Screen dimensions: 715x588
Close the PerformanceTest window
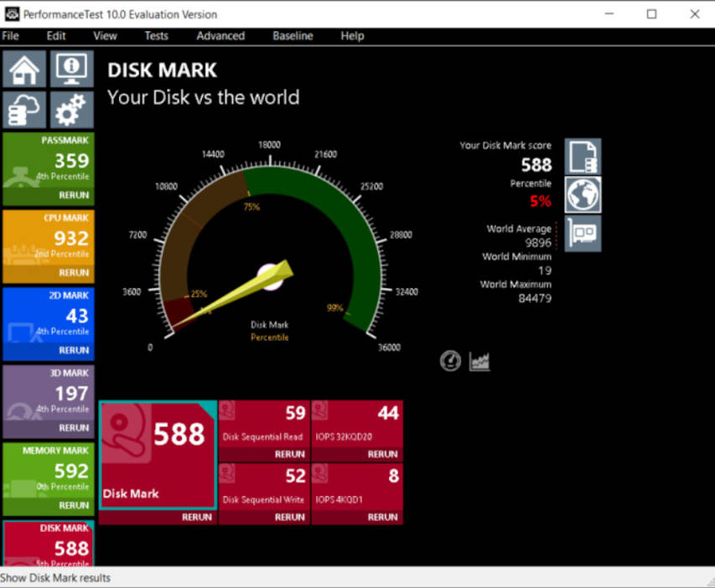695,14
